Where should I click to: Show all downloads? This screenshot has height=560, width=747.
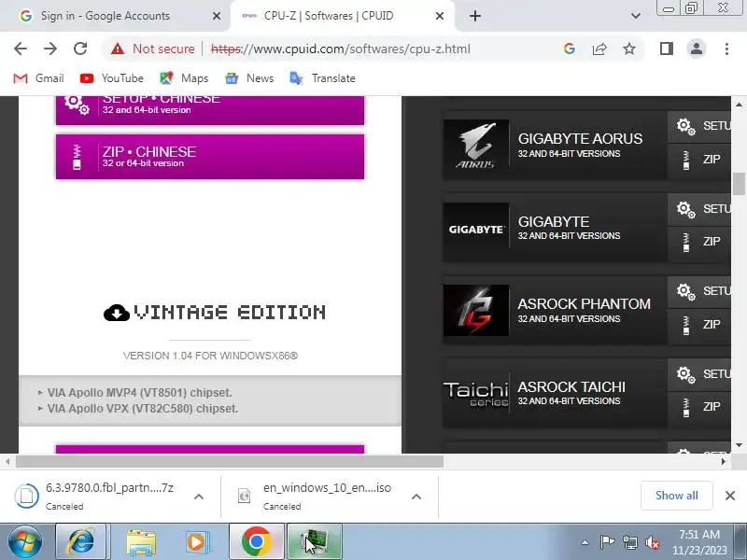point(676,496)
